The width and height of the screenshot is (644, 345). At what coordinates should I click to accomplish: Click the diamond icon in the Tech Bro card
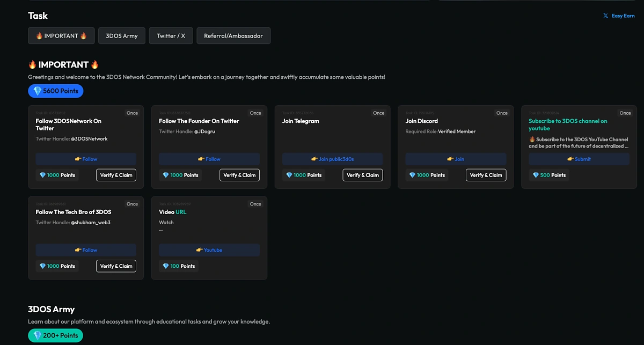point(43,266)
